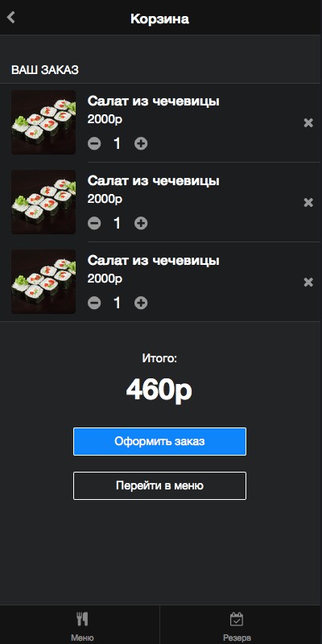Decrease quantity of second cart item
The height and width of the screenshot is (644, 322).
[x=94, y=224]
